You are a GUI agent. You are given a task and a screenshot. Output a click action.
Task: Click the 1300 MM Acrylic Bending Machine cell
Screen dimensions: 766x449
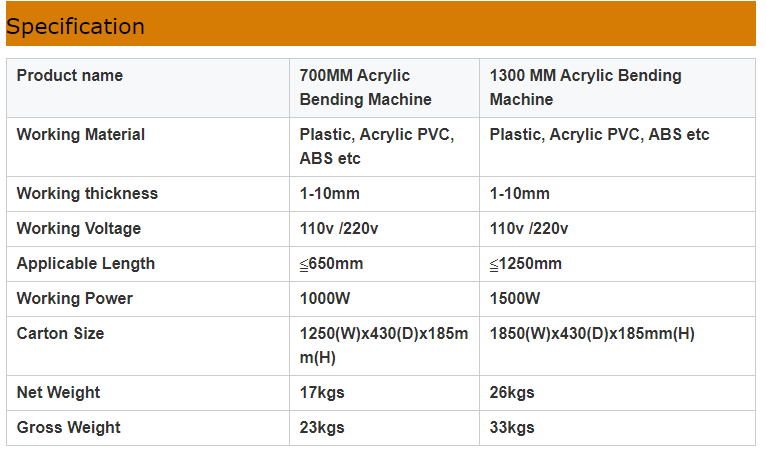[585, 88]
